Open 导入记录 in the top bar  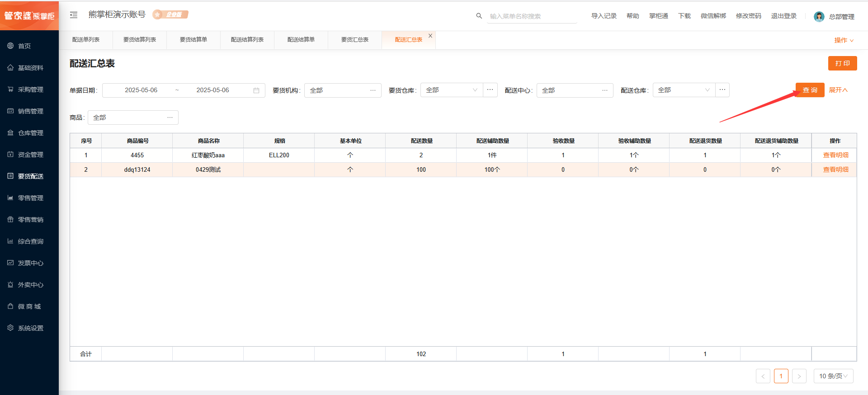click(604, 16)
